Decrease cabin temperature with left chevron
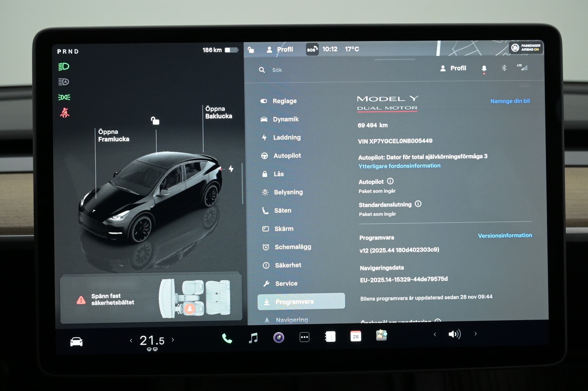This screenshot has height=391, width=588. coord(131,340)
